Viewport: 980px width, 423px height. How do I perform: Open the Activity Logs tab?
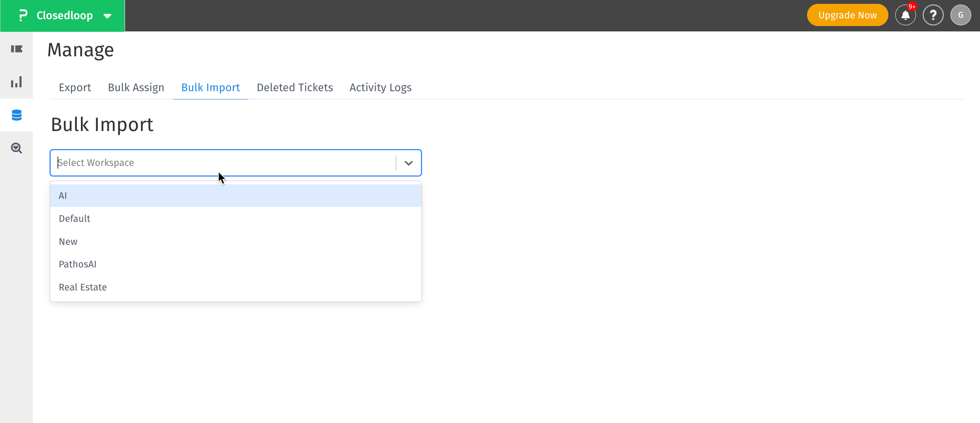click(380, 87)
